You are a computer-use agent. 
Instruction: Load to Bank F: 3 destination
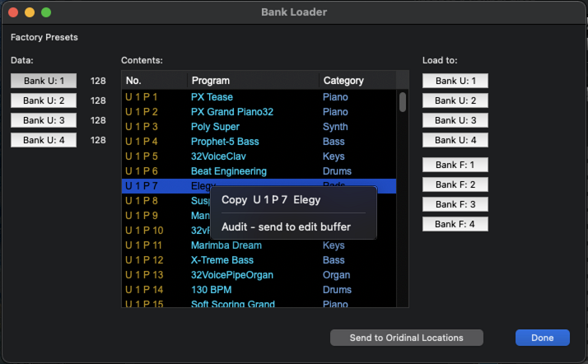(x=455, y=204)
